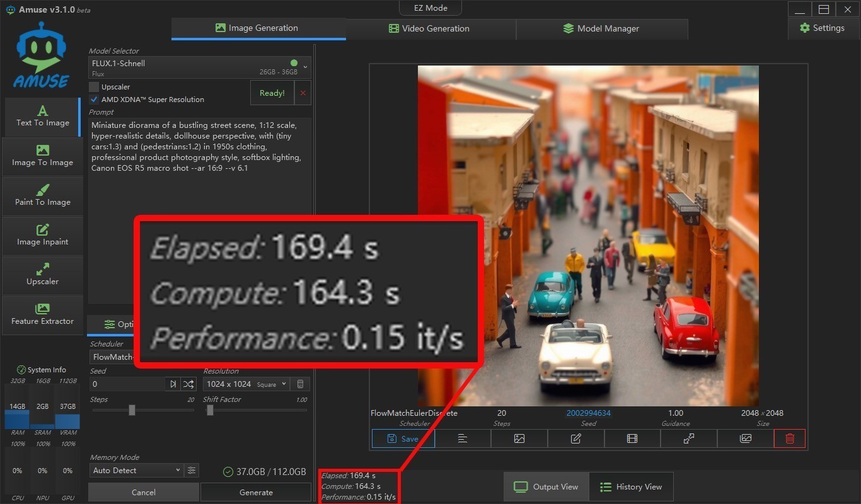
Task: Send result to video via film-strip icon
Action: 632,438
